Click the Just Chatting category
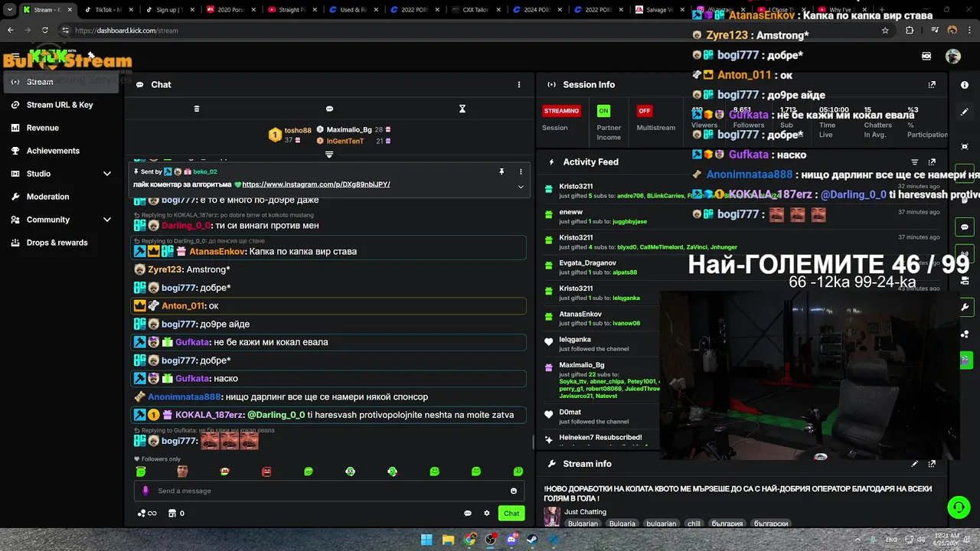 point(586,512)
